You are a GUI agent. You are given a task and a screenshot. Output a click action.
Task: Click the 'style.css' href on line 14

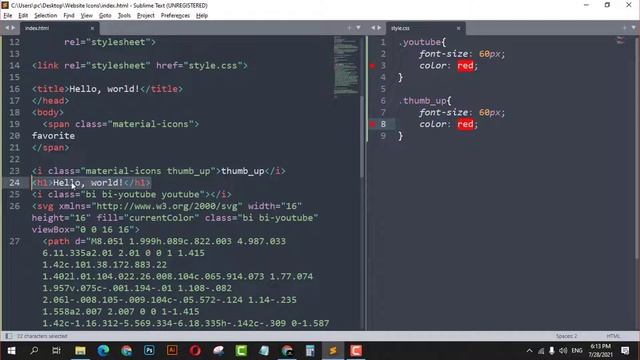pos(213,66)
